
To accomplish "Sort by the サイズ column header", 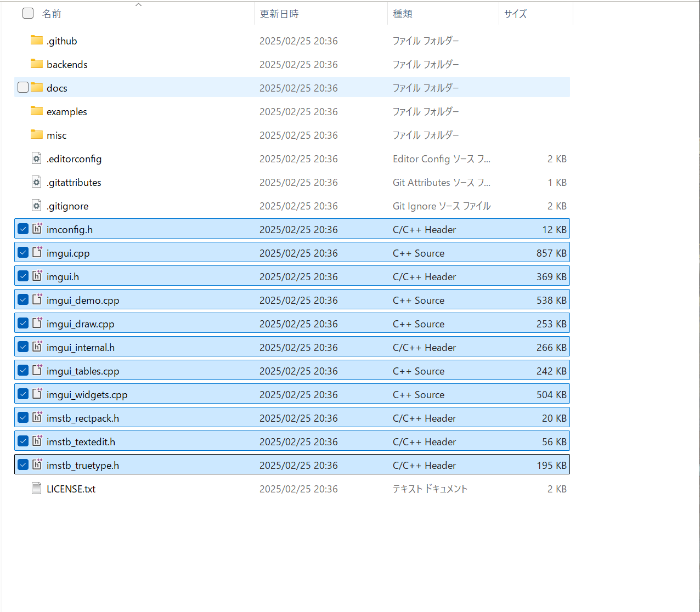I will coord(516,14).
